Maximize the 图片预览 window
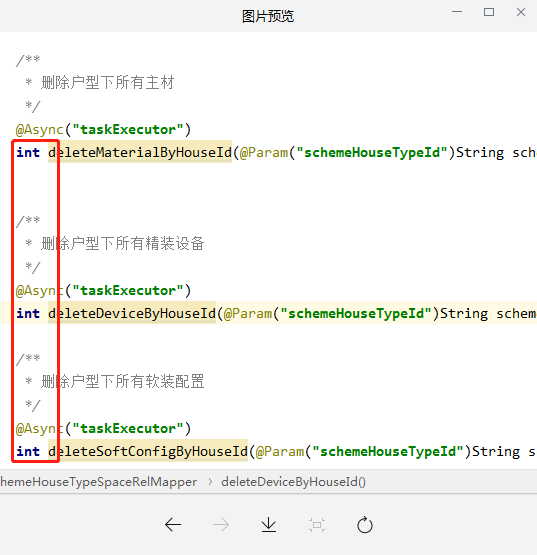The image size is (537, 555). (489, 12)
